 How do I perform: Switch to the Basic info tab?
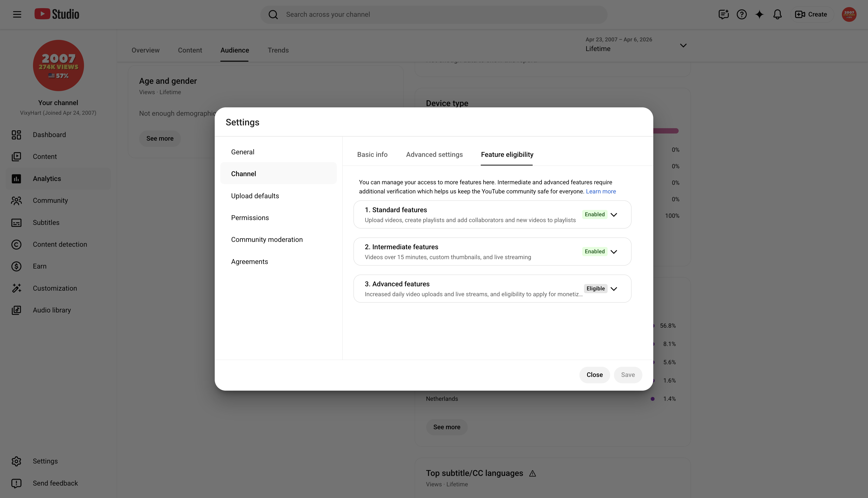(372, 155)
